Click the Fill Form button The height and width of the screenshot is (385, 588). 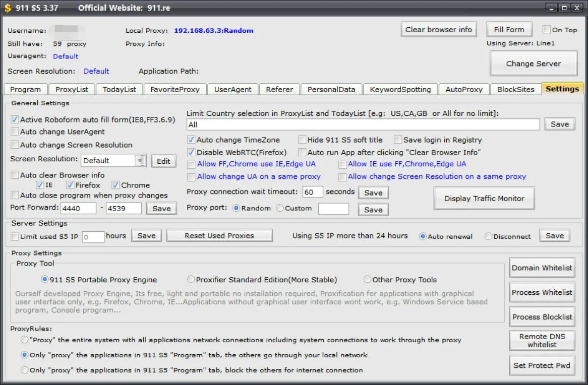509,30
